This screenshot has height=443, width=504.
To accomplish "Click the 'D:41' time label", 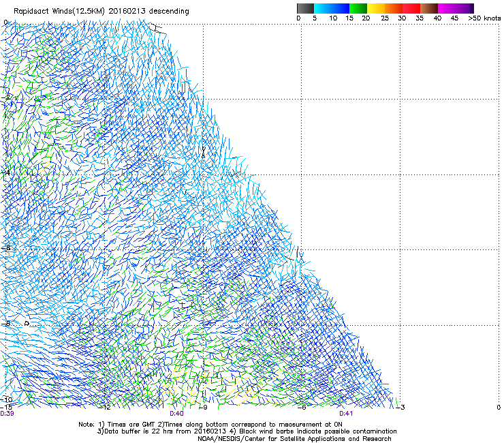I will [x=346, y=414].
